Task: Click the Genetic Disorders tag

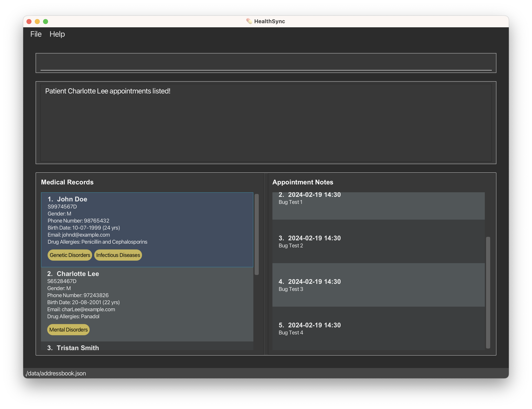Action: click(70, 255)
